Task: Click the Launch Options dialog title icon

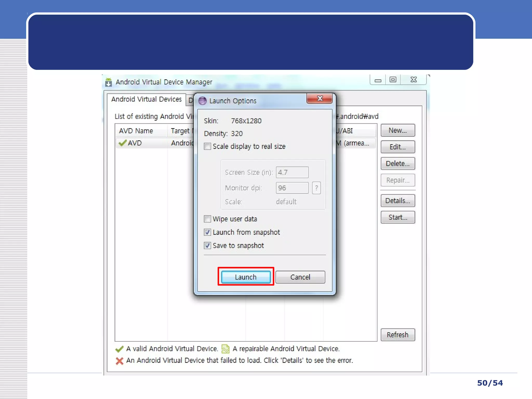Action: 202,101
